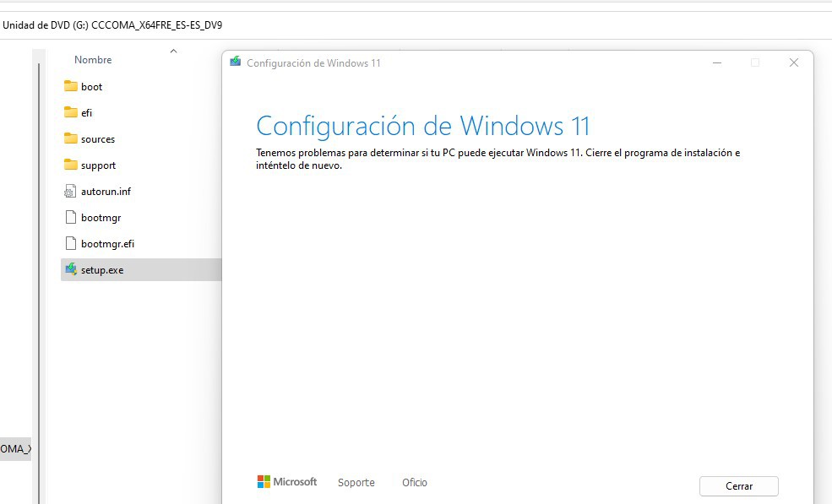Select the support folder icon
832x504 pixels.
tap(71, 165)
